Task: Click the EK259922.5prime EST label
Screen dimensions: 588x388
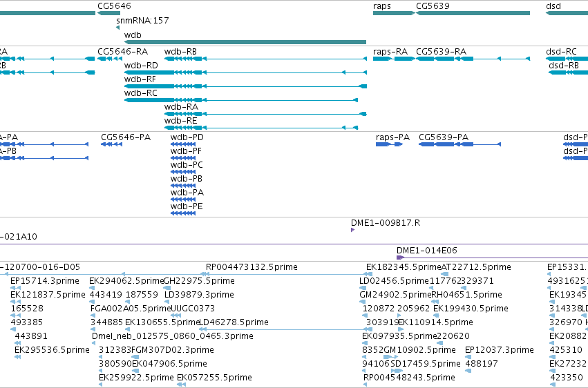Action: point(137,378)
